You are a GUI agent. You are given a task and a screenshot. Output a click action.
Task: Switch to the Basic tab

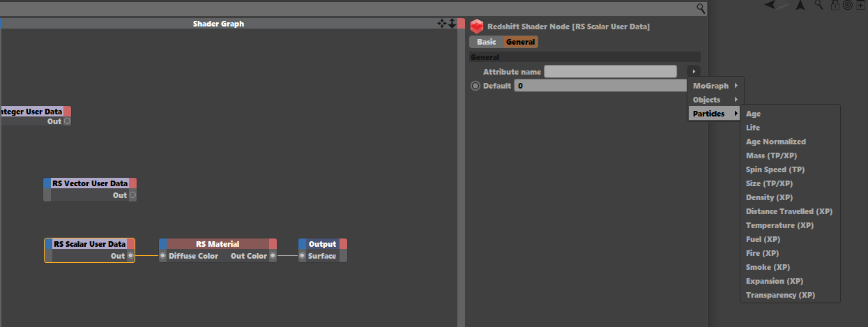(x=487, y=42)
